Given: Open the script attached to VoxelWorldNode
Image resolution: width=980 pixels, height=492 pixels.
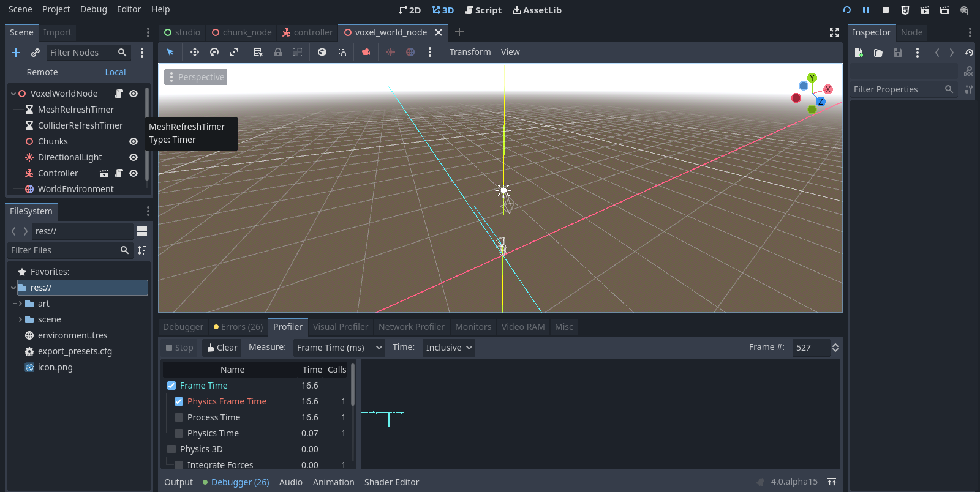Looking at the screenshot, I should point(119,94).
